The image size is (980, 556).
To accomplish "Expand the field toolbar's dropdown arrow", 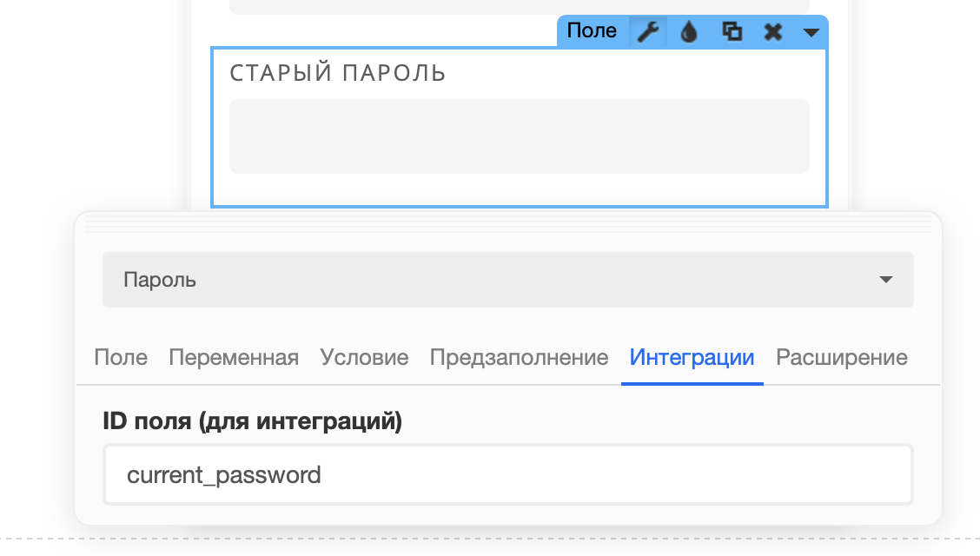I will tap(811, 32).
